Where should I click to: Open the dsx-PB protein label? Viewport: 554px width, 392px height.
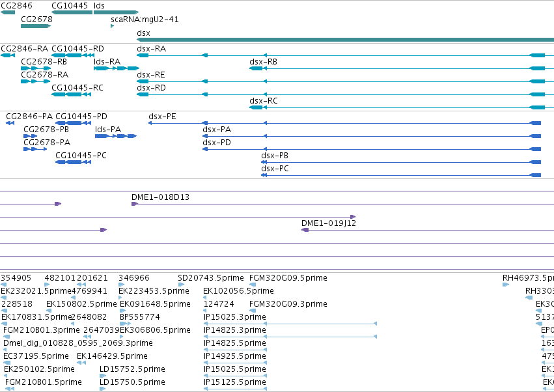coord(275,156)
